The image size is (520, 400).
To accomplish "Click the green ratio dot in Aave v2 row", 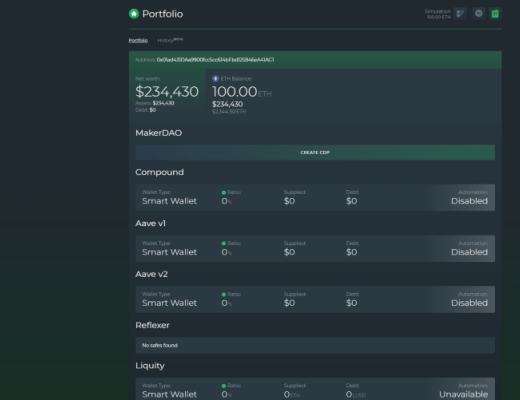I will point(224,295).
